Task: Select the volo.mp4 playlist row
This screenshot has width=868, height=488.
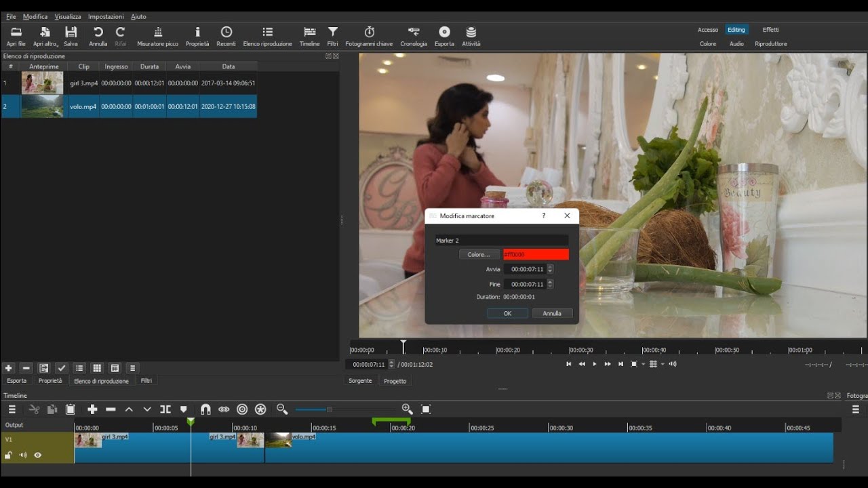Action: [x=129, y=106]
